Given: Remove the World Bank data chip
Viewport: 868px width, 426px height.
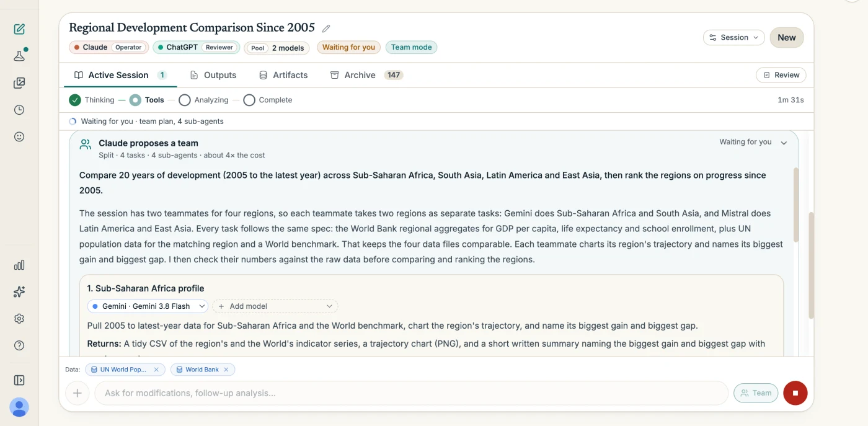Looking at the screenshot, I should [x=226, y=370].
